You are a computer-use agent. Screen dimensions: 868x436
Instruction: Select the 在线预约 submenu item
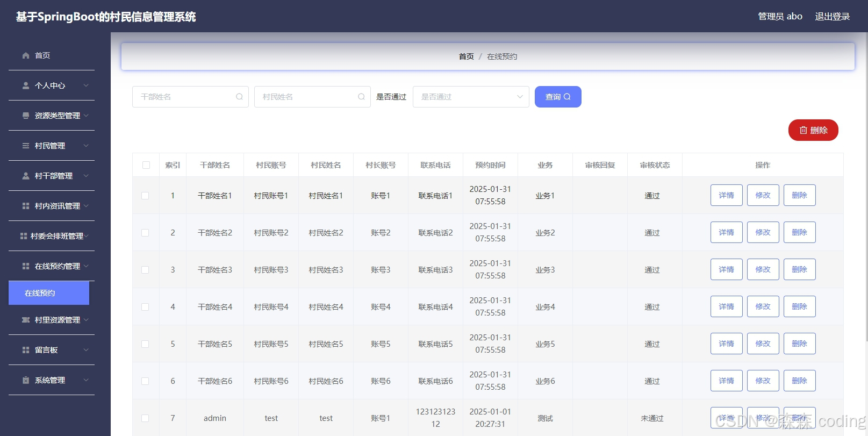(x=49, y=293)
